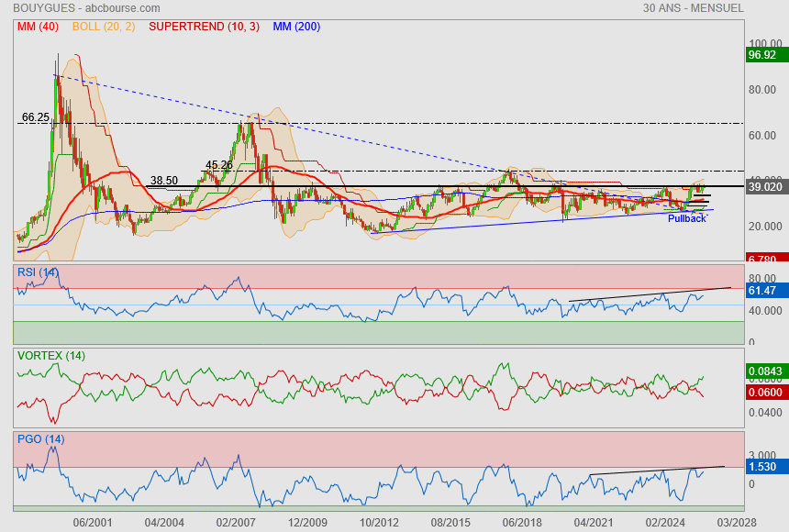Click the PGO value tag 1.530

(x=762, y=467)
